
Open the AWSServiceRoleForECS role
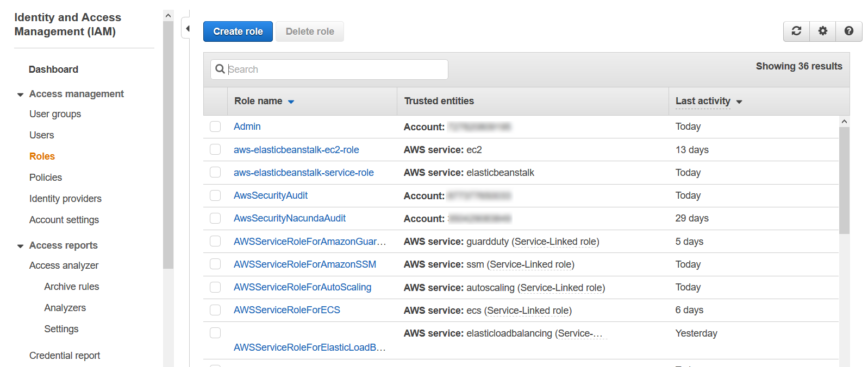pos(287,310)
